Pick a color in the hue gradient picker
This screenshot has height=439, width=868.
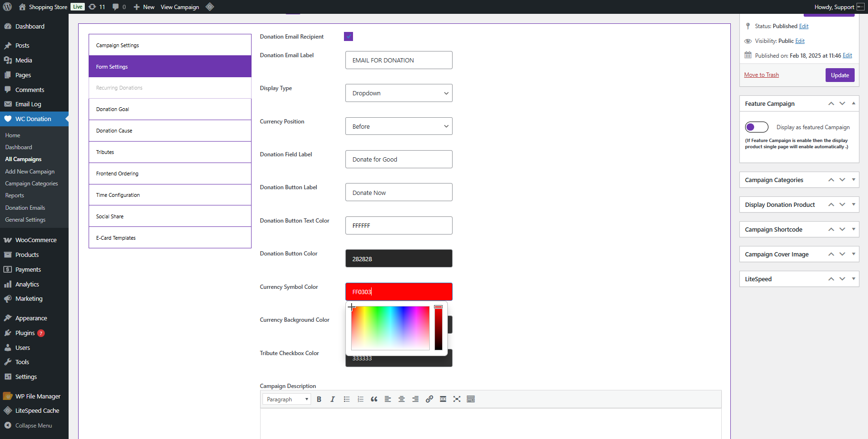tap(390, 328)
